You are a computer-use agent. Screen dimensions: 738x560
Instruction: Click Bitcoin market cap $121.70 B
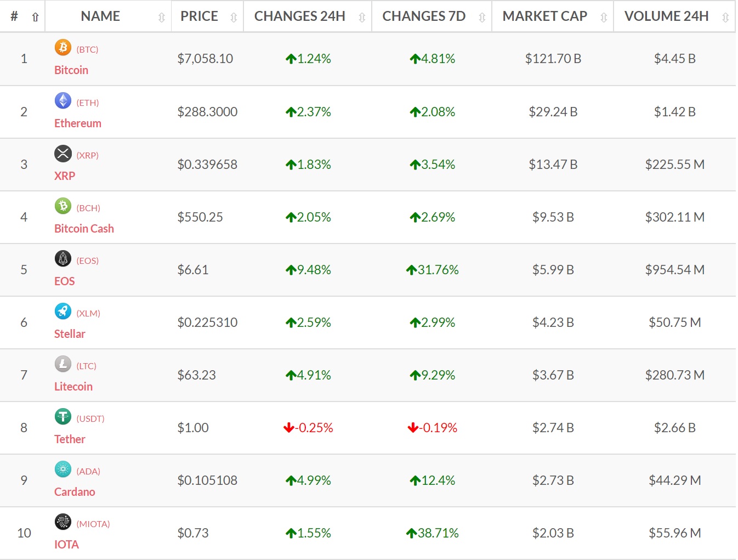(553, 59)
